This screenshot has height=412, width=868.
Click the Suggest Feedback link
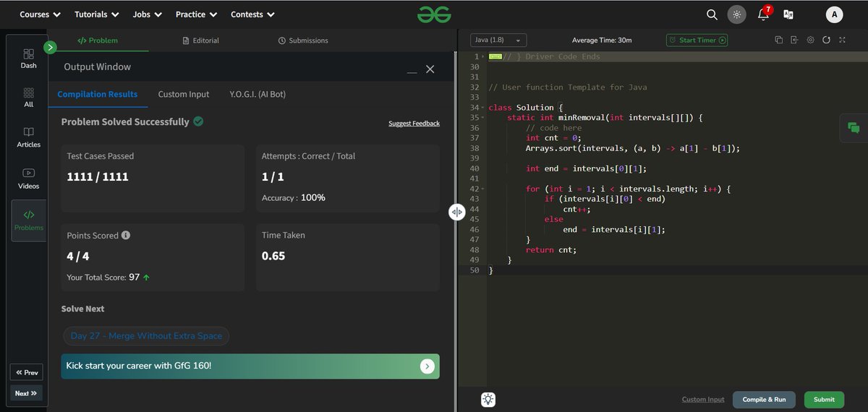pos(414,124)
